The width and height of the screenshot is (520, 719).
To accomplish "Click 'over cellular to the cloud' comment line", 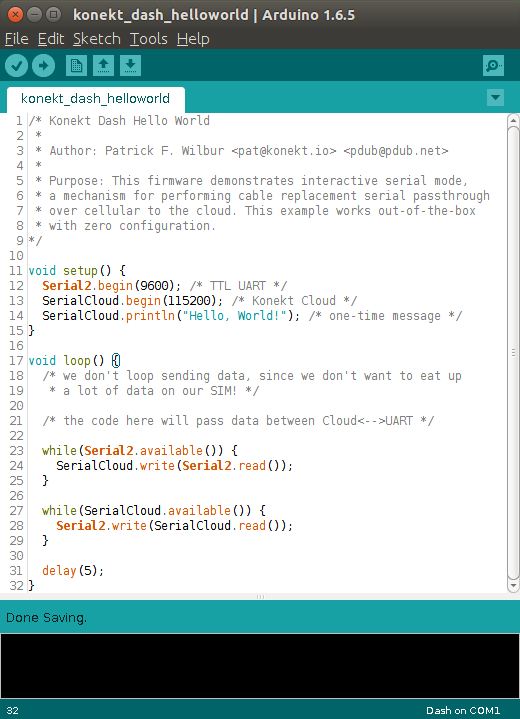I will coord(255,211).
